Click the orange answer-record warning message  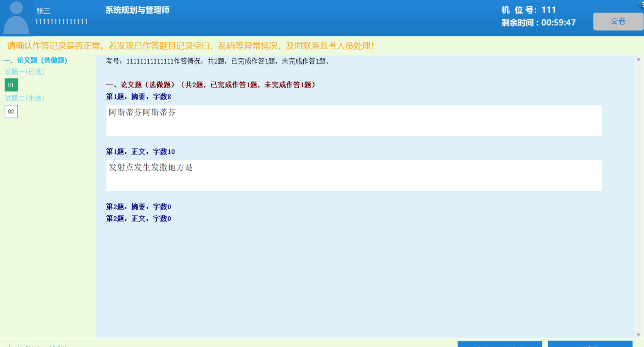pyautogui.click(x=191, y=46)
